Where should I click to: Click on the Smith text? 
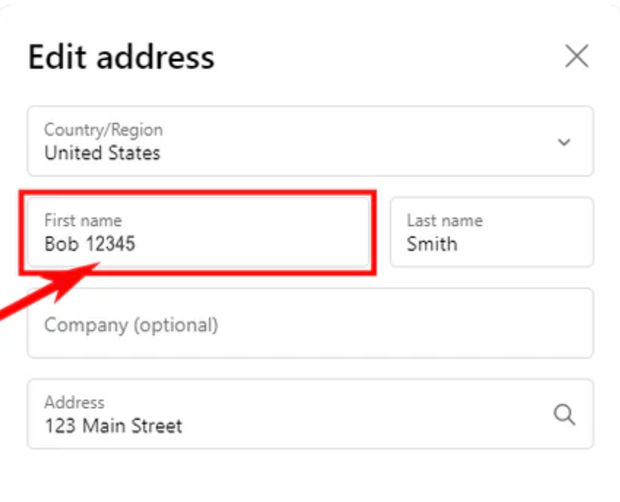pos(432,243)
